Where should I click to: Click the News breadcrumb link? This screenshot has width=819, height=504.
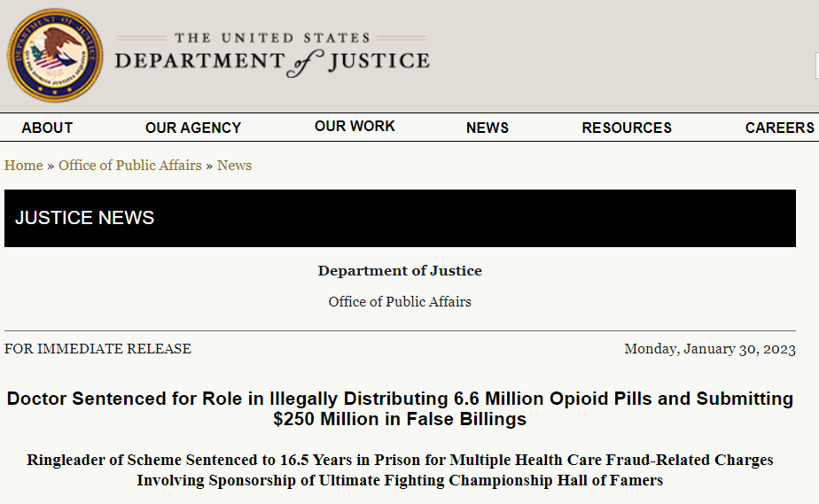pyautogui.click(x=235, y=166)
